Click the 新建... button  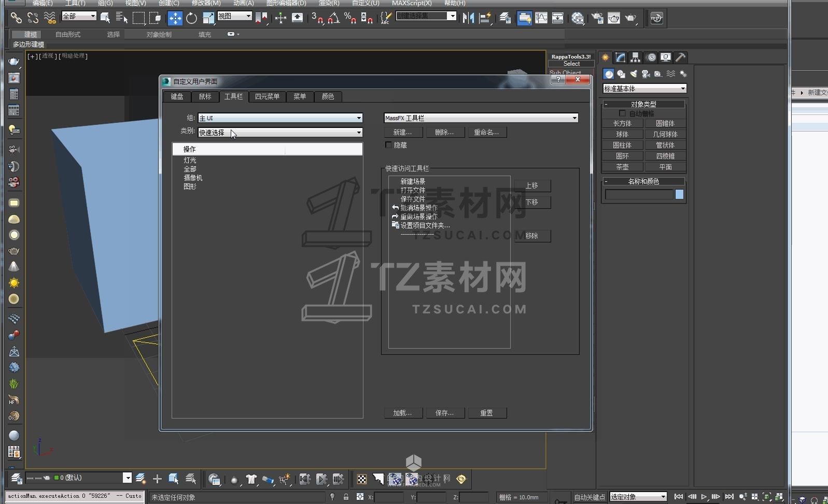pyautogui.click(x=402, y=133)
